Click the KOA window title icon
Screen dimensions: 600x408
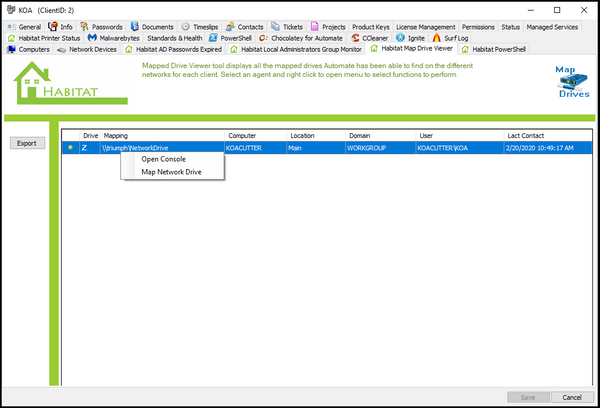[11, 10]
